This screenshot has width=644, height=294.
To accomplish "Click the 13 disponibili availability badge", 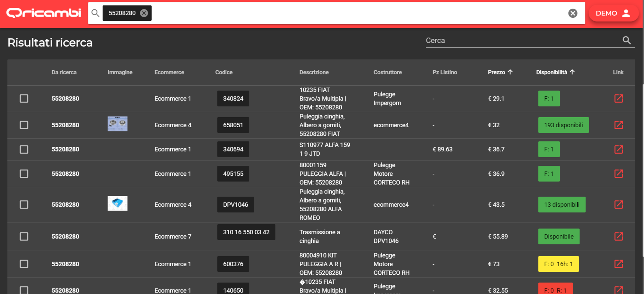I will coord(562,204).
